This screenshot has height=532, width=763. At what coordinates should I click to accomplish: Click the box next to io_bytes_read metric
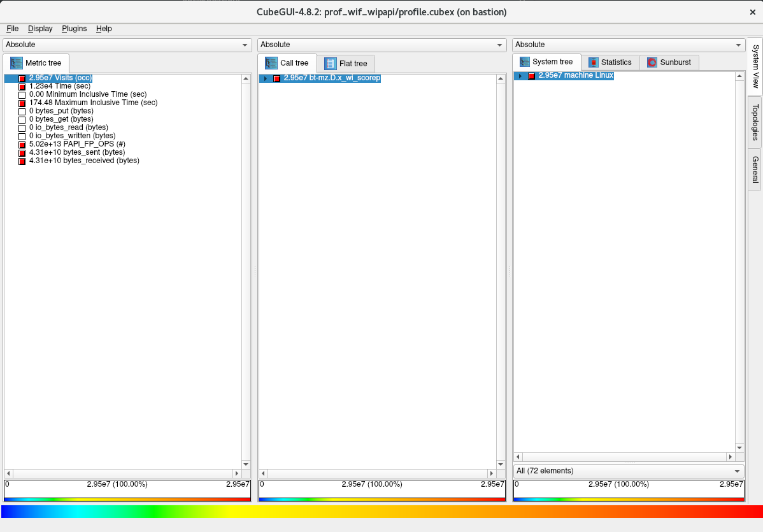[22, 128]
